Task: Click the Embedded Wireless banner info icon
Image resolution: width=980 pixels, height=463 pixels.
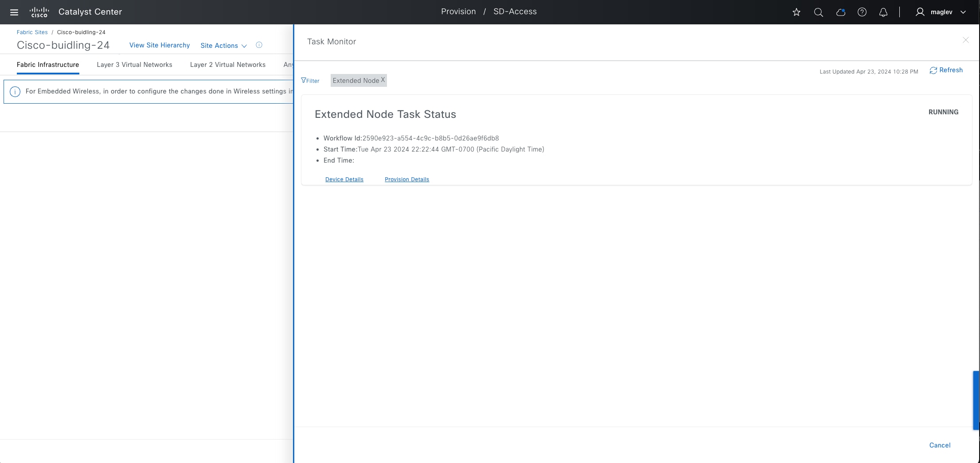Action: [x=15, y=92]
